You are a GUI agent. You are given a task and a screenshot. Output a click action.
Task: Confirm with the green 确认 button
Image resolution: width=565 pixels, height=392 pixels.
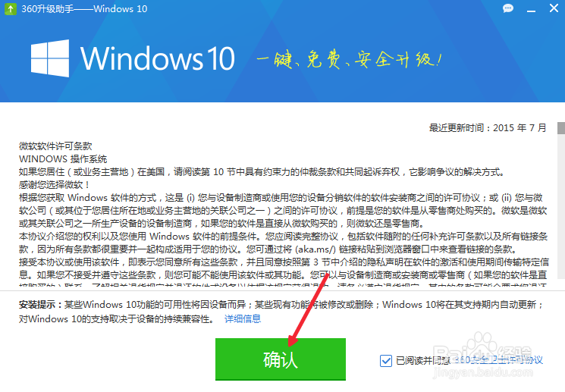pos(281,359)
